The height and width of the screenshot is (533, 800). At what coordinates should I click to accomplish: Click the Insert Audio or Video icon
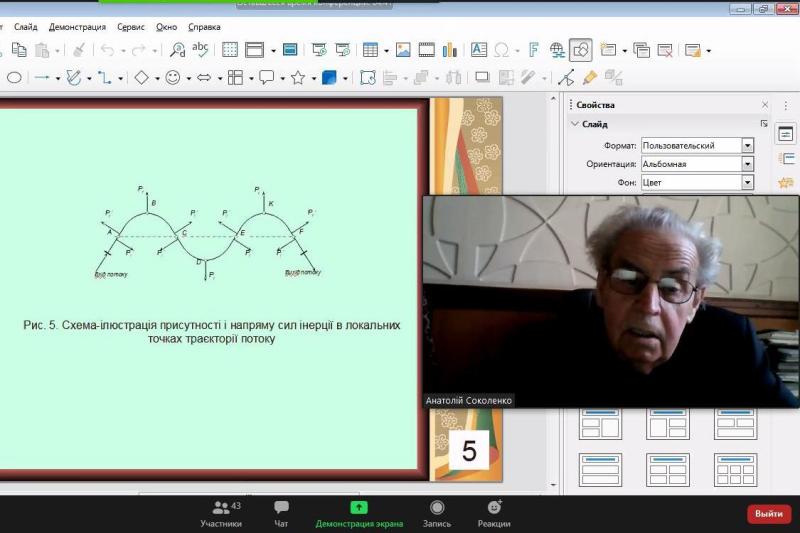(427, 50)
